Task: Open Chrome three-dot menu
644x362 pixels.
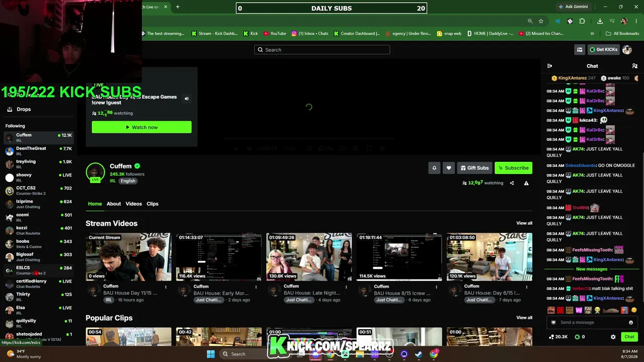Action: (636, 21)
